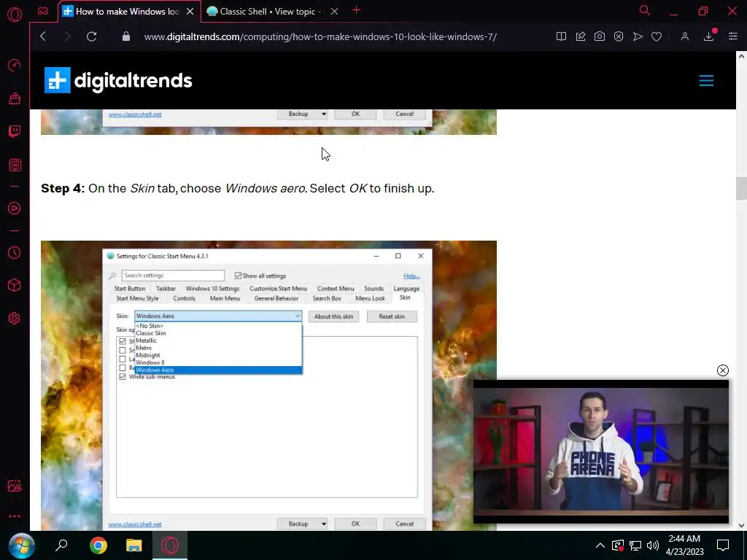Click the image icon near sidebar bottom

coord(15,486)
